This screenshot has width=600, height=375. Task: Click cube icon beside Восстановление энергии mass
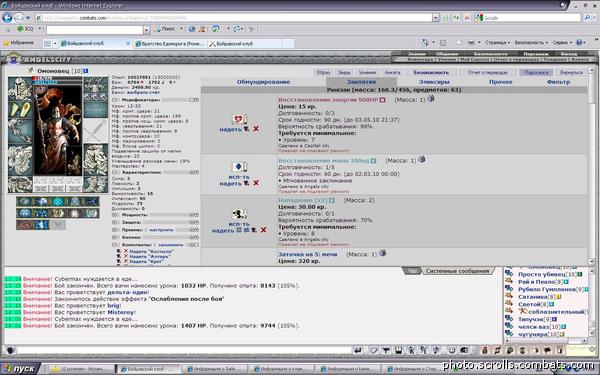coord(430,99)
